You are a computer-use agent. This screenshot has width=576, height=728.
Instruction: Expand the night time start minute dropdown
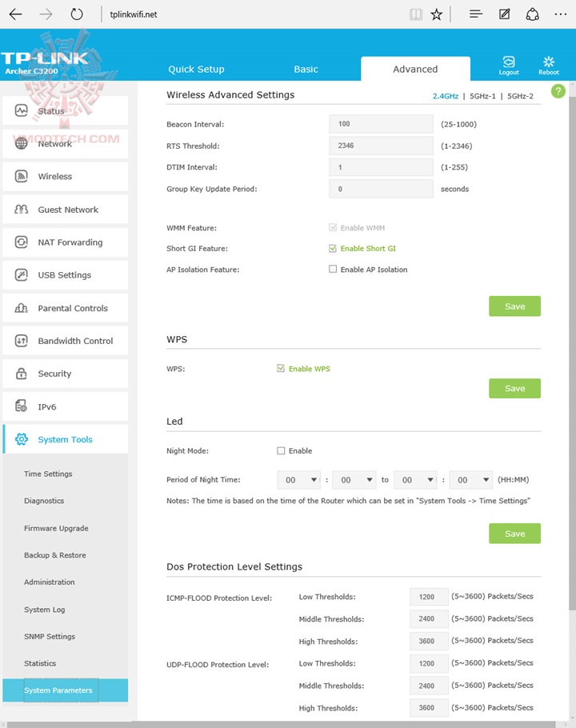(354, 480)
